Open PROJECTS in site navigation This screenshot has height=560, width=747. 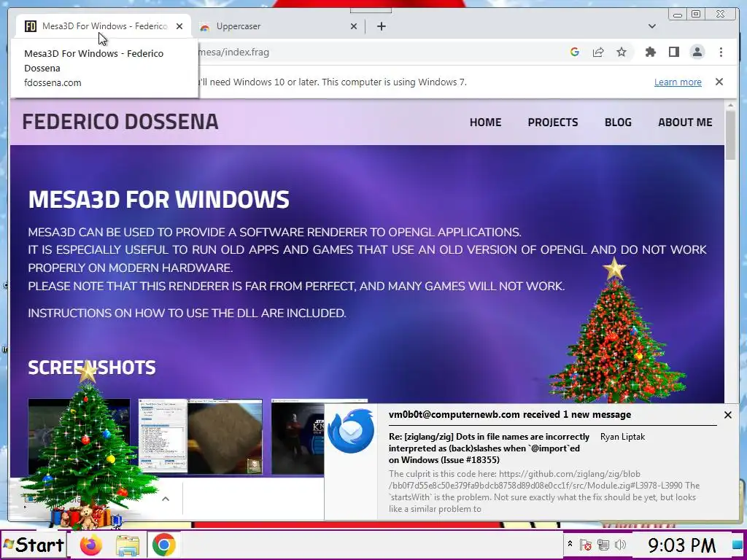pyautogui.click(x=553, y=122)
